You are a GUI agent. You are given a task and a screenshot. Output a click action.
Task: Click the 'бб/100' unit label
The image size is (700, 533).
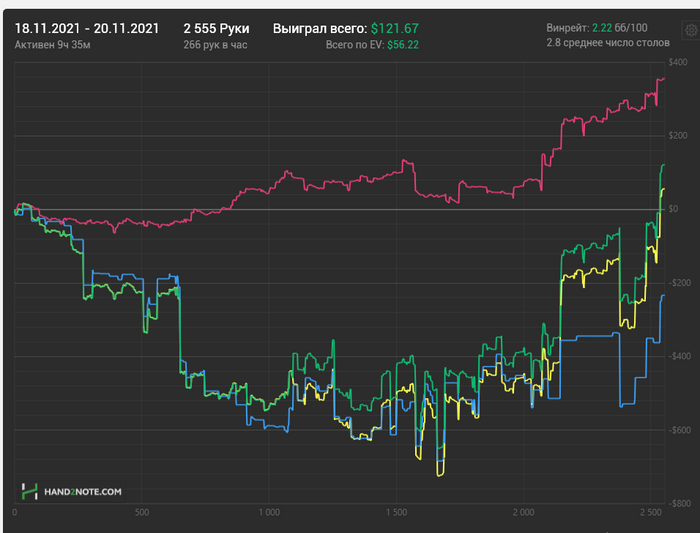(x=631, y=28)
